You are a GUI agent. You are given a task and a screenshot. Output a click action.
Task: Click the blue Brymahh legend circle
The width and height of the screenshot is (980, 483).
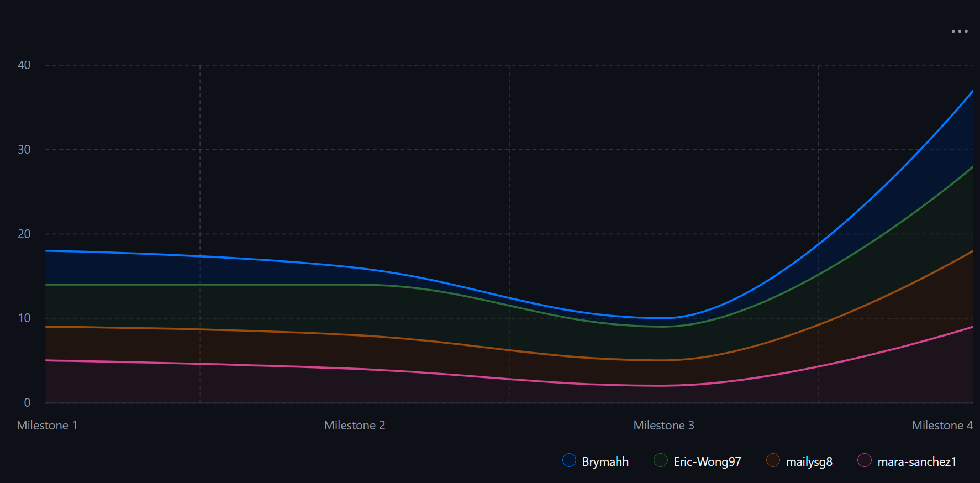click(x=569, y=460)
